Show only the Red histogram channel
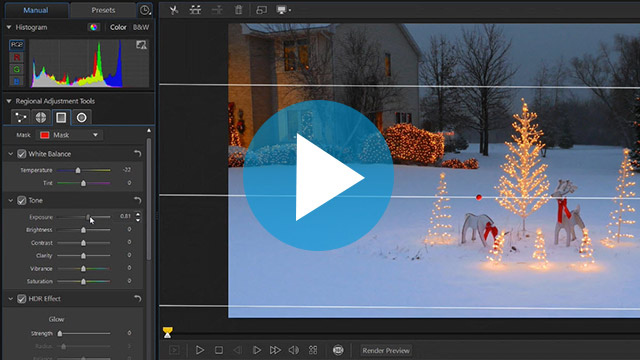Viewport: 640px width, 360px height. 17,57
